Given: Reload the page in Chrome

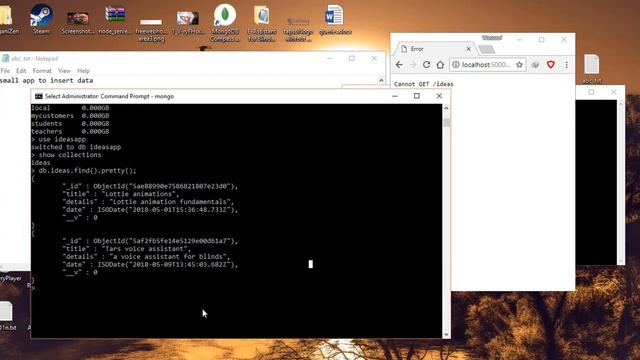Looking at the screenshot, I should [x=426, y=64].
